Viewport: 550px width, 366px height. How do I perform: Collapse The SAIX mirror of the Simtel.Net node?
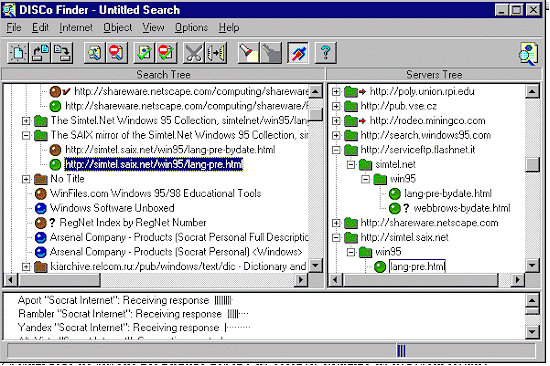pyautogui.click(x=26, y=135)
